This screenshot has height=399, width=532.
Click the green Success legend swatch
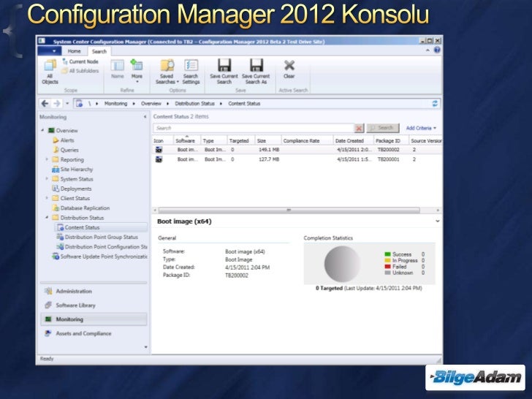[x=387, y=254]
